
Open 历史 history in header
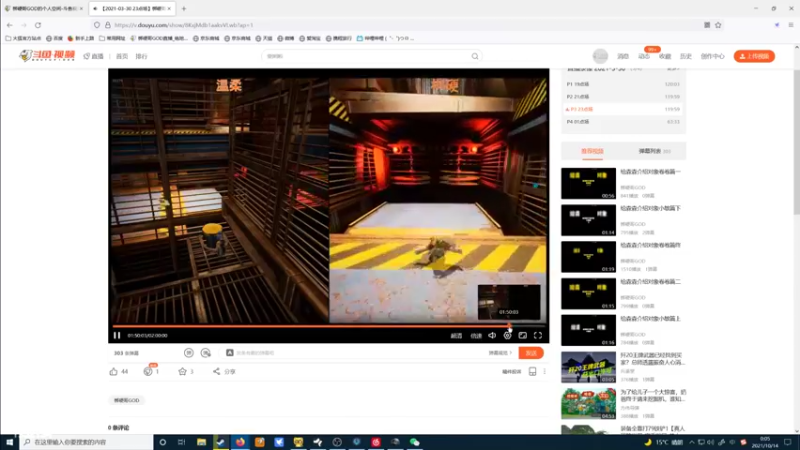(686, 56)
